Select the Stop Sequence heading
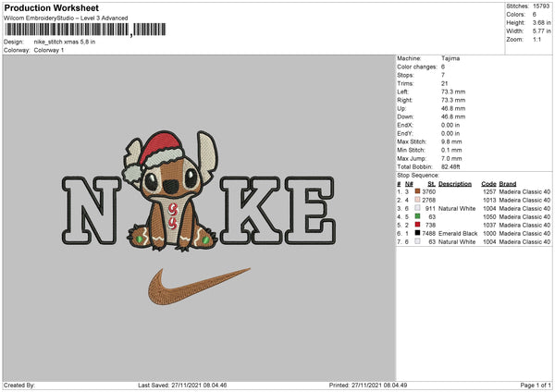The height and width of the screenshot is (392, 555). tap(419, 174)
